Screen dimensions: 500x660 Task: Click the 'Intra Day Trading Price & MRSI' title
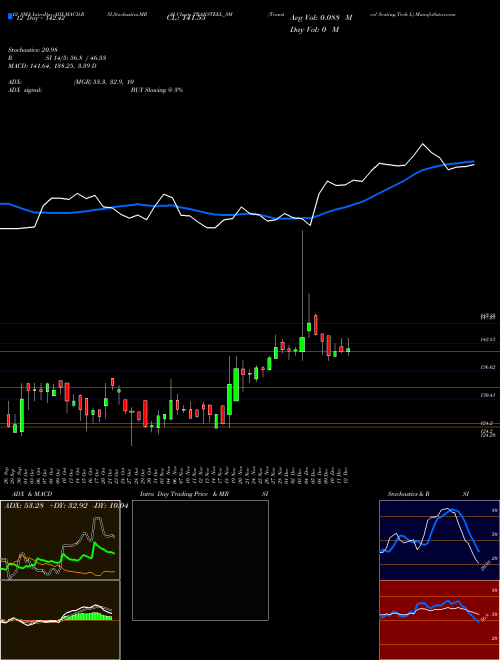tap(204, 494)
